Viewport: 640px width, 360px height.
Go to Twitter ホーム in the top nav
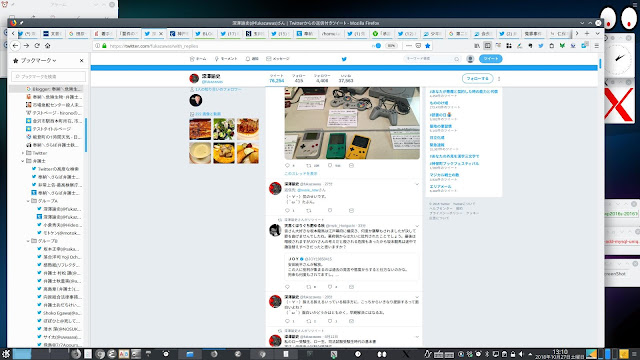tap(198, 59)
